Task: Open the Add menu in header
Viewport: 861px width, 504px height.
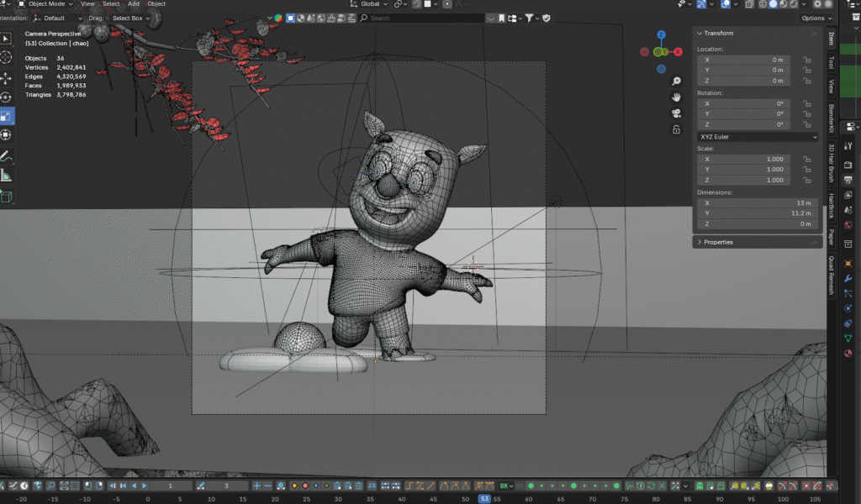Action: click(134, 4)
